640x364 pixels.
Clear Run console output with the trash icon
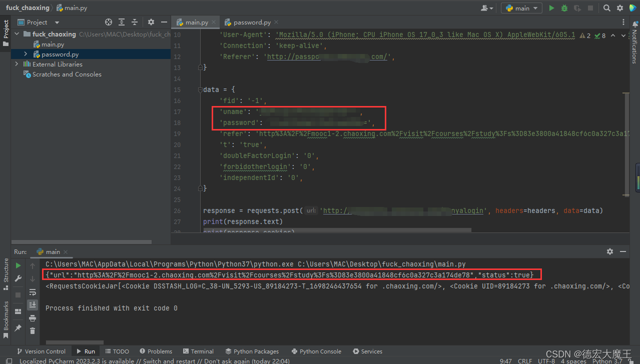(33, 330)
